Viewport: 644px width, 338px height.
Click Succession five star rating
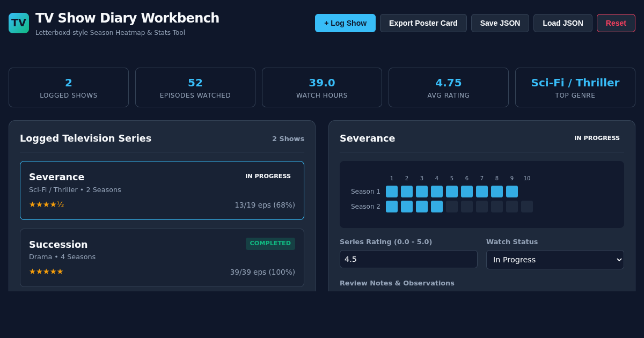pyautogui.click(x=46, y=271)
